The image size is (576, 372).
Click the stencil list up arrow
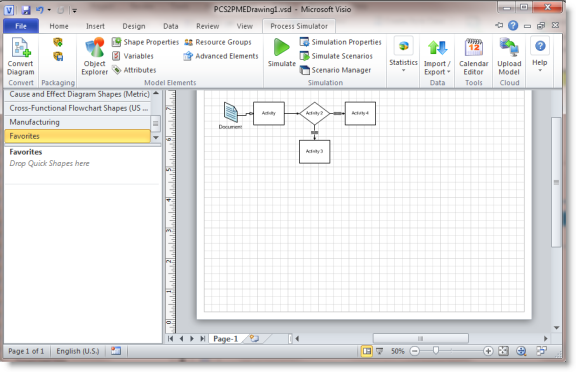coord(156,93)
